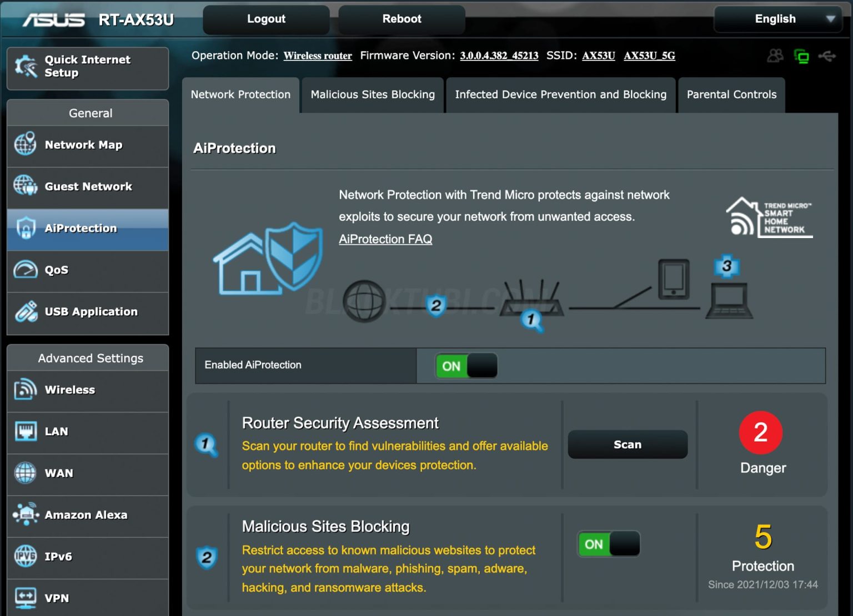Open the Parental Controls tab
853x616 pixels.
click(731, 95)
